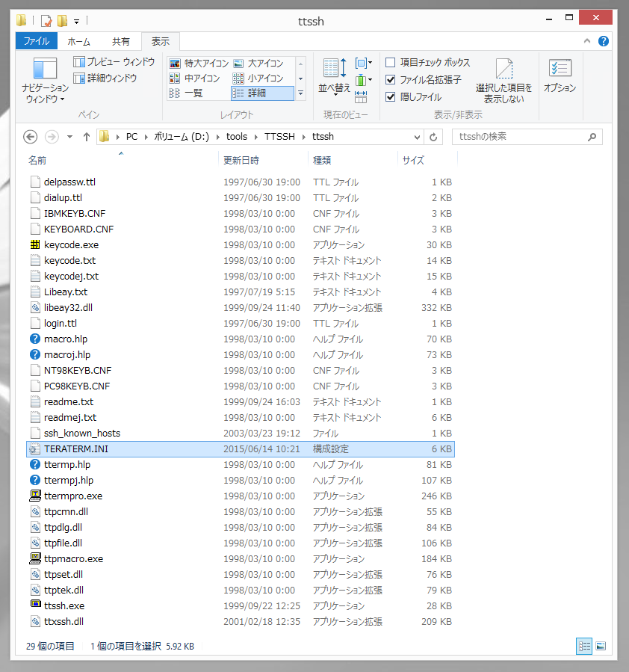Viewport: 629px width, 672px height.
Task: Select small icons (小アイコン) layout
Action: (258, 78)
